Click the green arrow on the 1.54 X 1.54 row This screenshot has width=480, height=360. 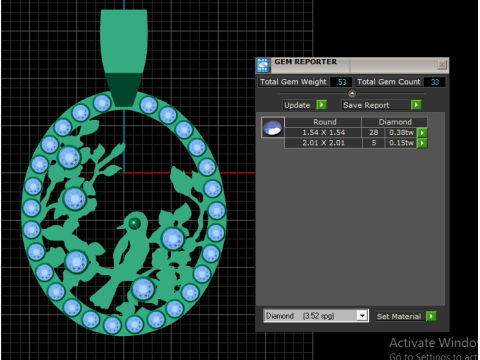[422, 133]
